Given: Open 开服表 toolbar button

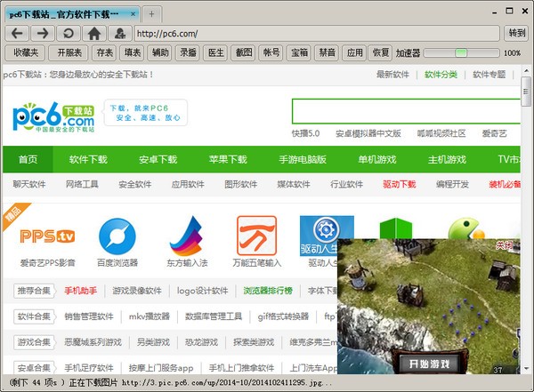Looking at the screenshot, I should tap(69, 52).
